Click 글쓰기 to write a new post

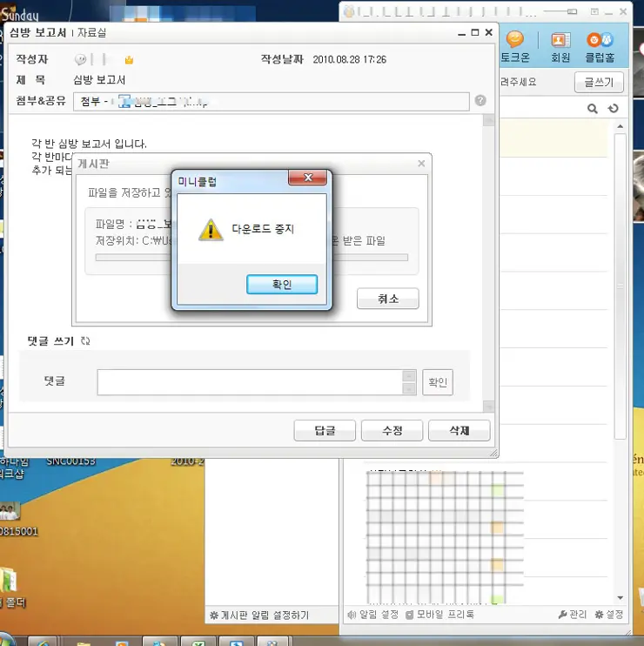[599, 83]
